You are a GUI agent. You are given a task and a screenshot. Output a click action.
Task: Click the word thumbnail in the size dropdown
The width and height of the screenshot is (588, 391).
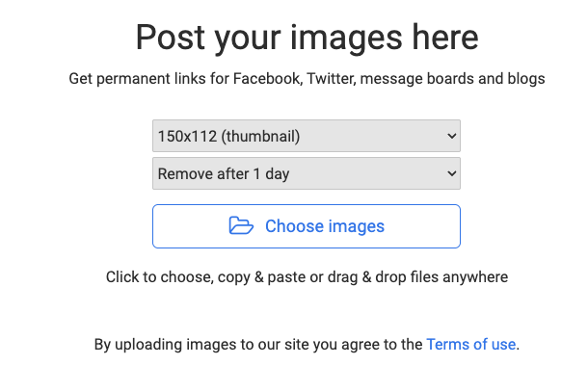pos(262,136)
